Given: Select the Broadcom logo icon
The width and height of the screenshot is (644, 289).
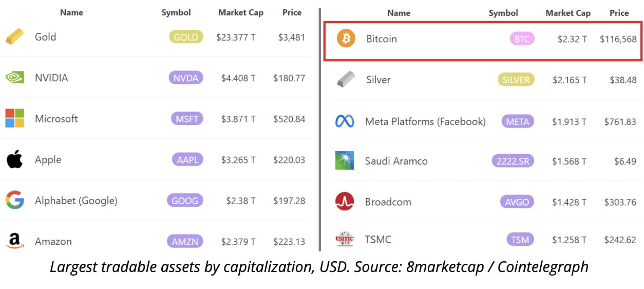Looking at the screenshot, I should tap(345, 202).
